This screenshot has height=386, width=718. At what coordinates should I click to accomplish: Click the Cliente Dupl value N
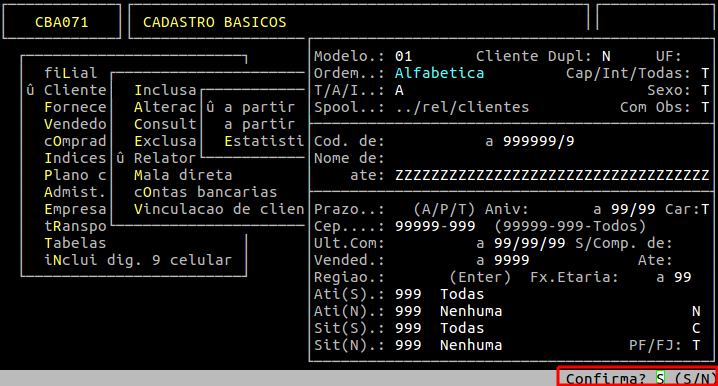(606, 56)
